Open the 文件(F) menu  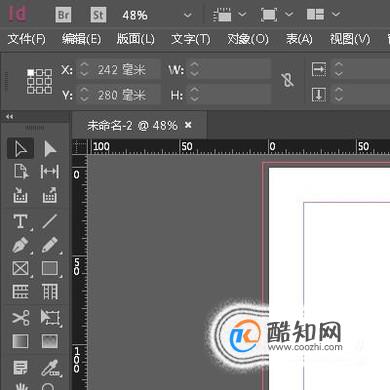pyautogui.click(x=26, y=39)
